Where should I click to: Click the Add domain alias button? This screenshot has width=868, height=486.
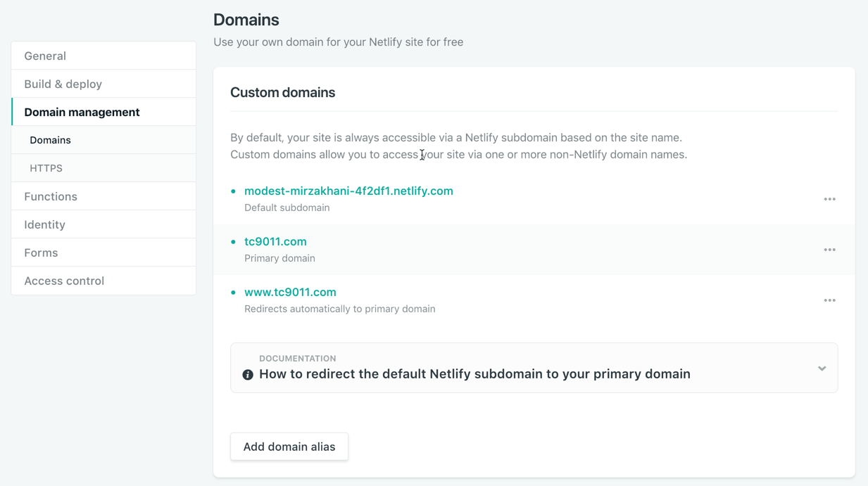point(289,447)
